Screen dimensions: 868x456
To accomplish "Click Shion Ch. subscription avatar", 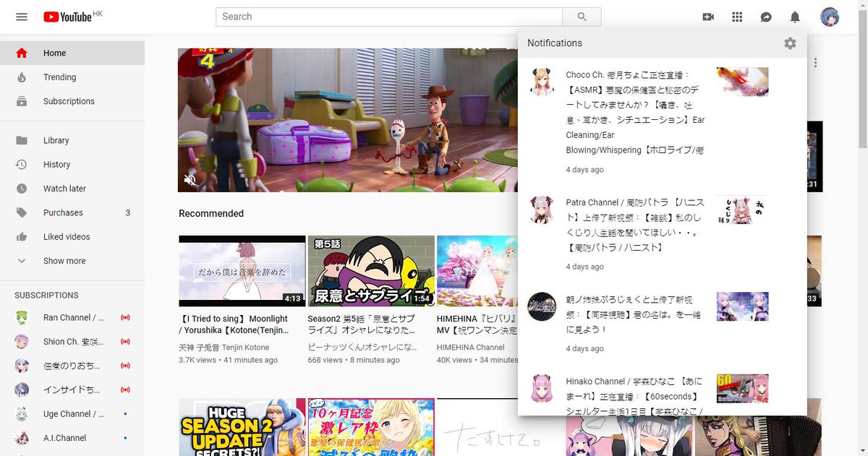I will pyautogui.click(x=22, y=342).
